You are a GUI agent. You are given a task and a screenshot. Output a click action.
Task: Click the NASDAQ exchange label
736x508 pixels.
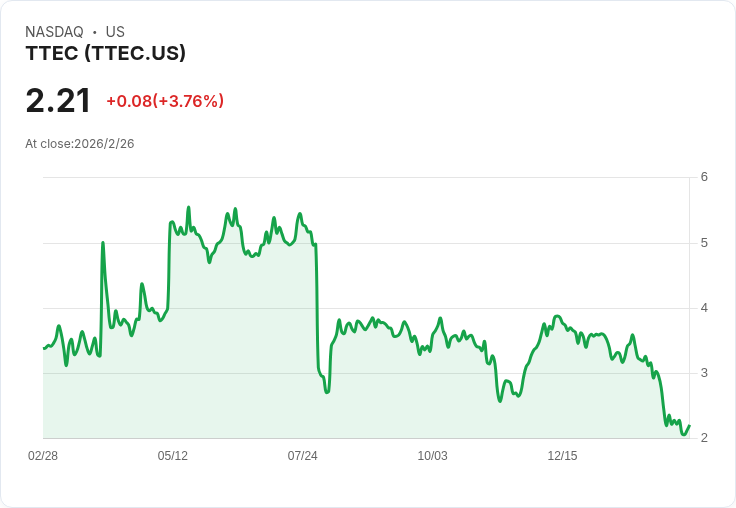54,32
